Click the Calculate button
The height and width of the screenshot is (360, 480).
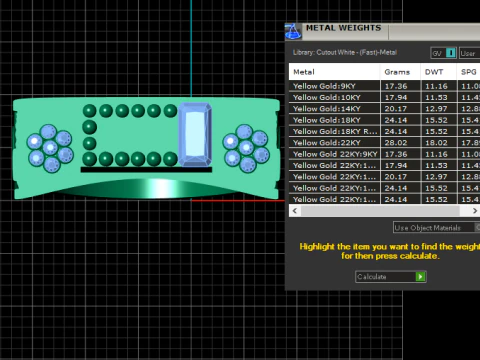click(391, 277)
